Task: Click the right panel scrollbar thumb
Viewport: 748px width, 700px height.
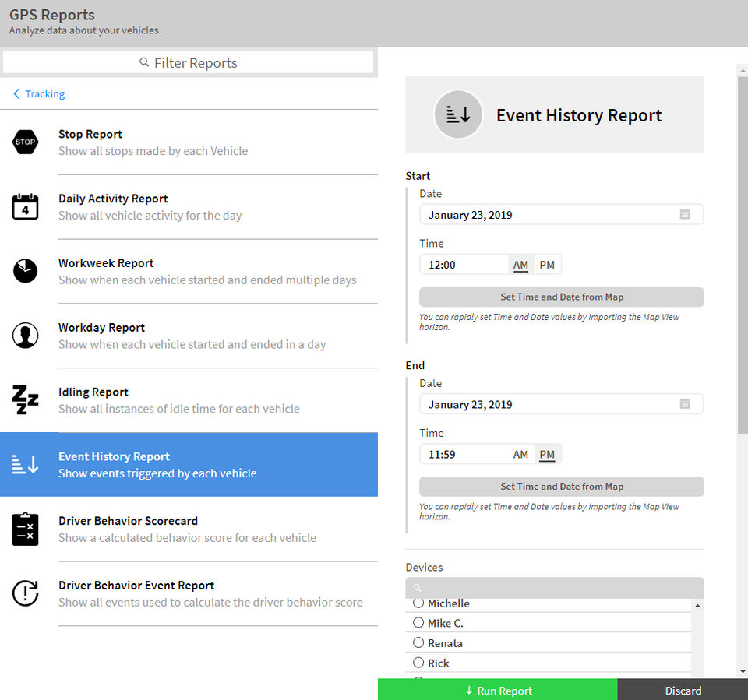Action: coord(743,255)
